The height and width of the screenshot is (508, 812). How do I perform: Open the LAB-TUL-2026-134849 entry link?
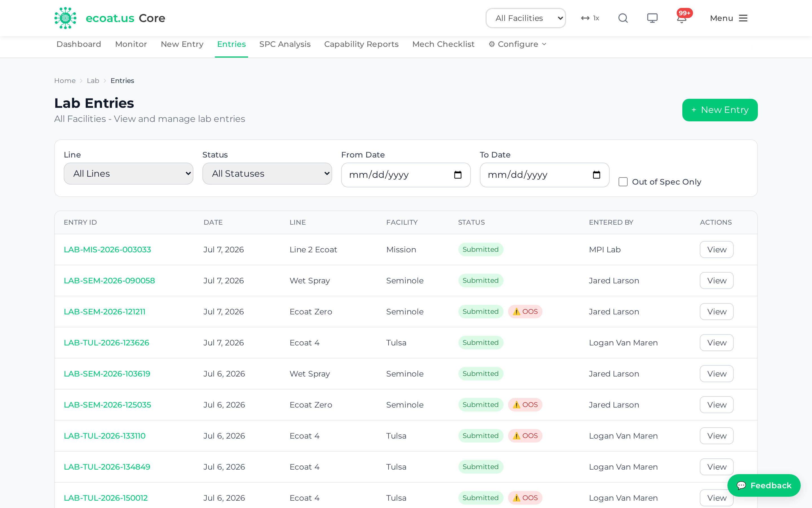[x=107, y=467]
